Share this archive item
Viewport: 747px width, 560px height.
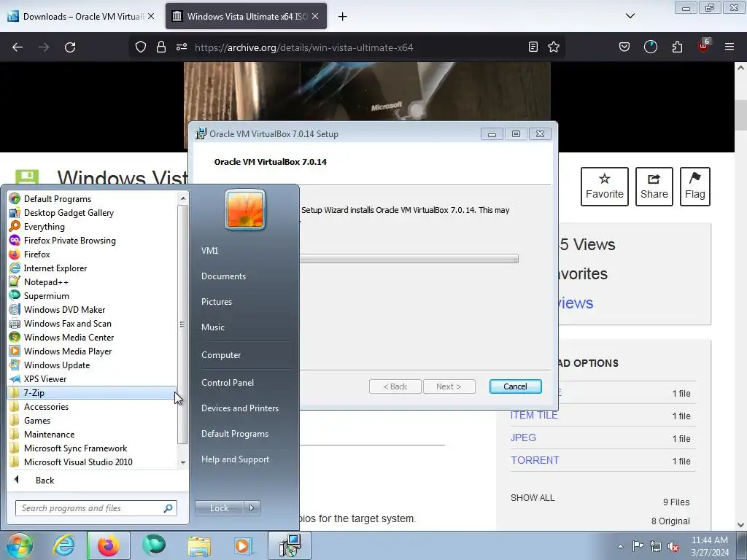coord(654,186)
